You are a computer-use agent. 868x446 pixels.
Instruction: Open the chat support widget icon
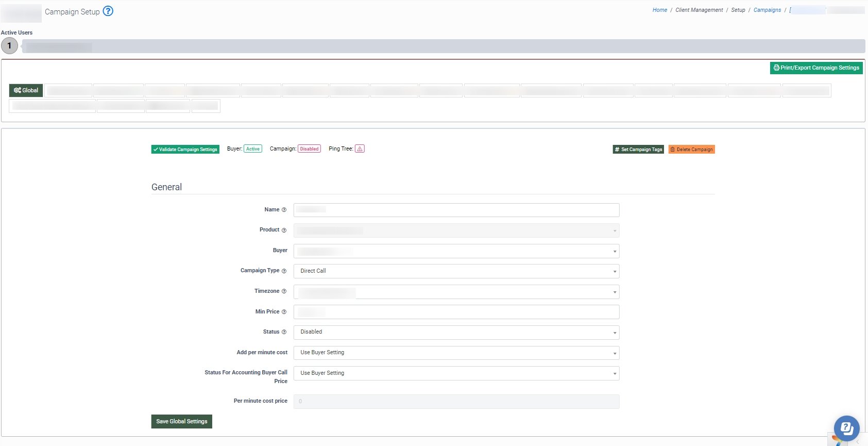coord(846,428)
